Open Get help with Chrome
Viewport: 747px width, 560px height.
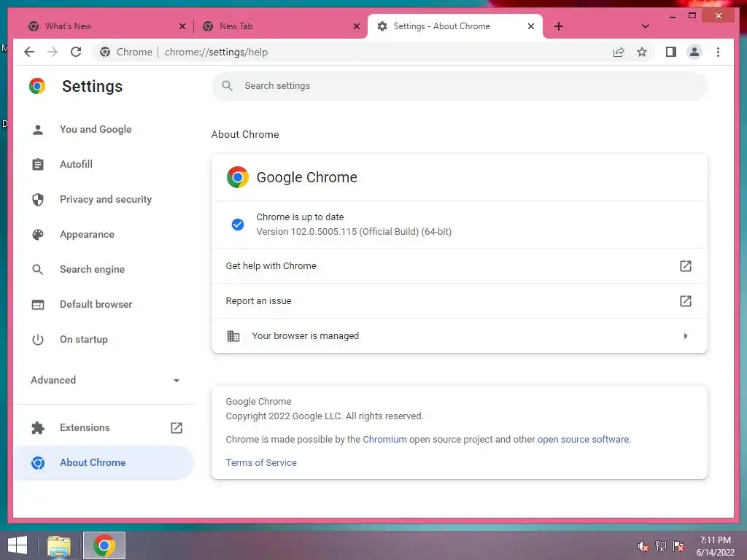pos(460,265)
